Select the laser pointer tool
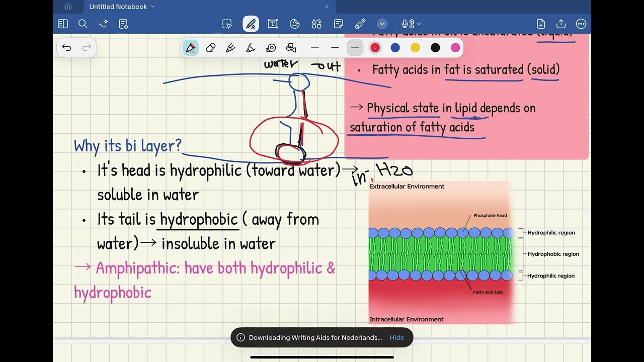Viewport: 644px width, 362px height. tap(360, 24)
